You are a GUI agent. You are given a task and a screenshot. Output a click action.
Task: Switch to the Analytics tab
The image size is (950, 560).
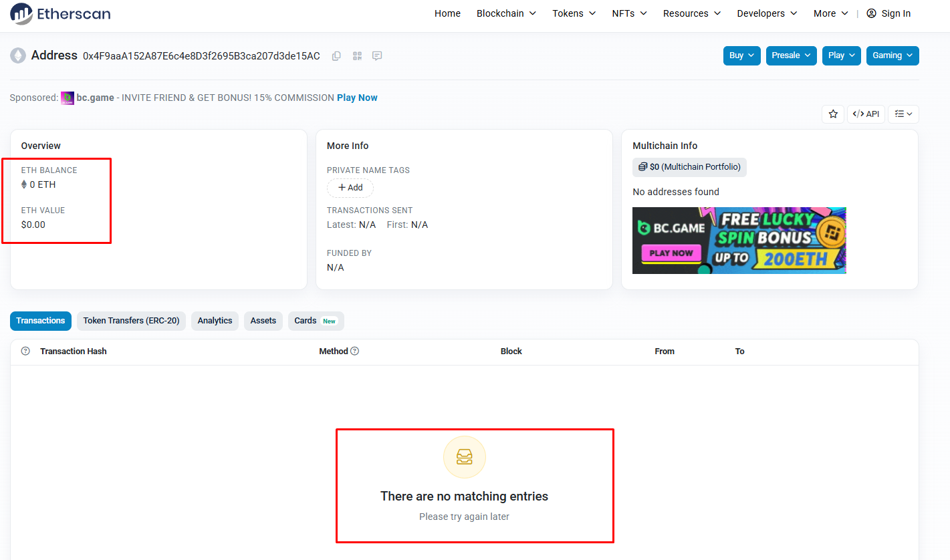(215, 321)
